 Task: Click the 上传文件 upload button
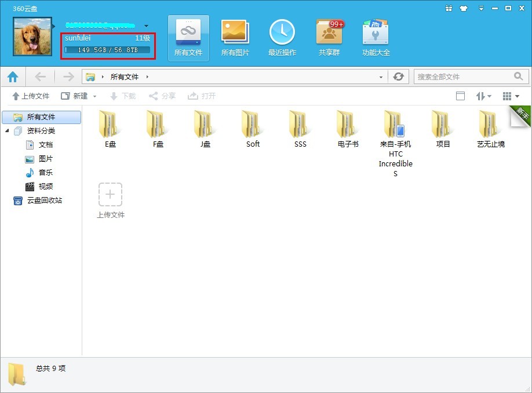pyautogui.click(x=31, y=96)
